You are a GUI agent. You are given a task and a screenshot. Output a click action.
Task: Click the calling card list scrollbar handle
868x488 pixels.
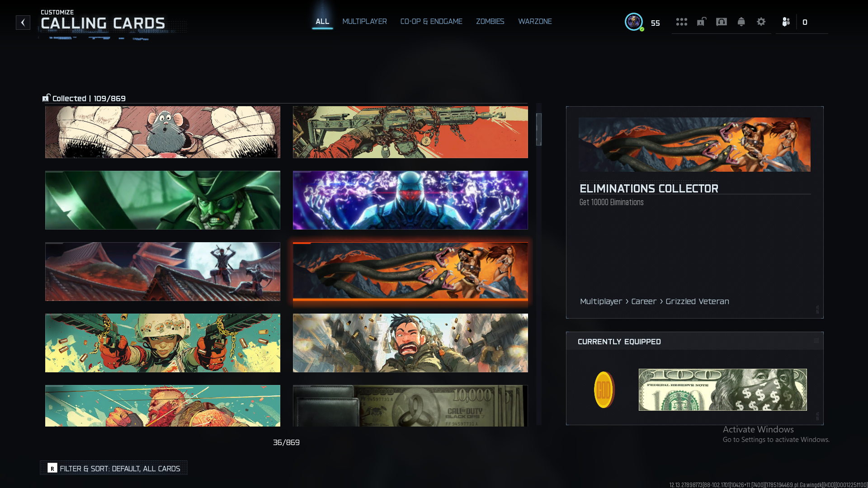[539, 129]
